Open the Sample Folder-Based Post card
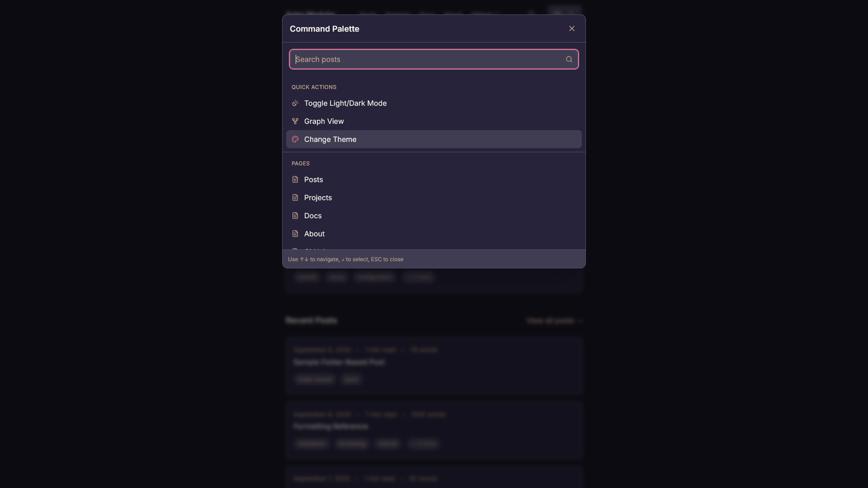 coord(339,362)
